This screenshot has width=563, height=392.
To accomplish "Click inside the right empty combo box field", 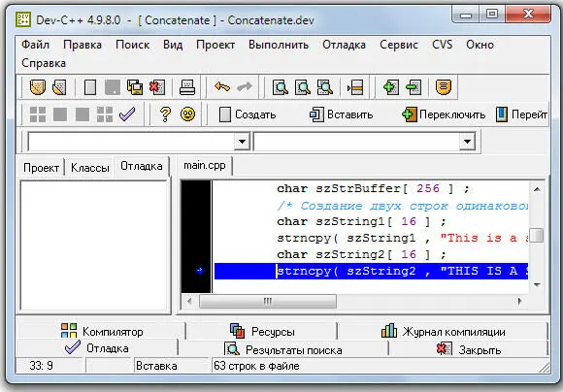I will pyautogui.click(x=356, y=142).
